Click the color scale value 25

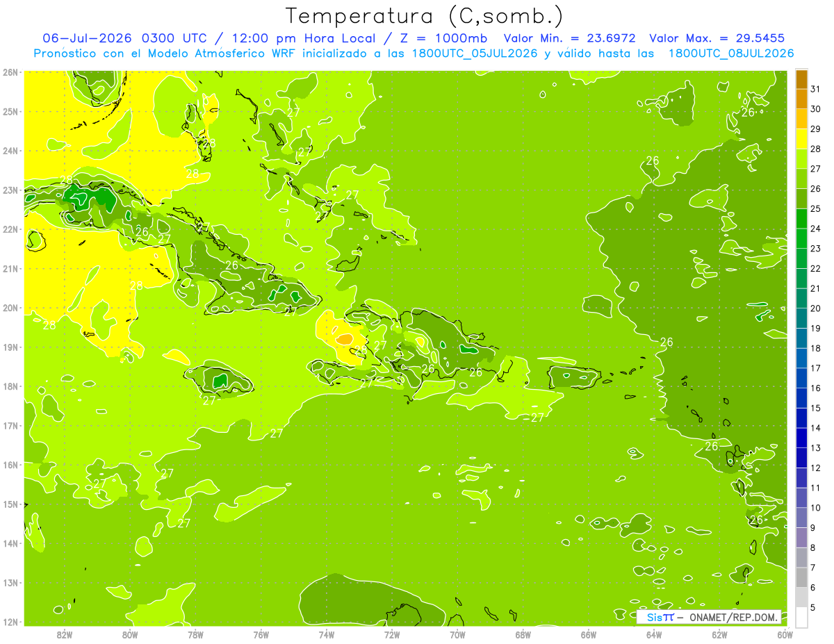click(x=816, y=208)
